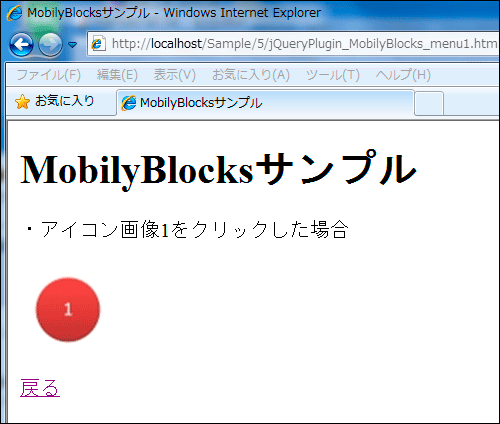Viewport: 500px width, 424px height.
Task: Click the IE icon on the tab
Action: (x=129, y=103)
